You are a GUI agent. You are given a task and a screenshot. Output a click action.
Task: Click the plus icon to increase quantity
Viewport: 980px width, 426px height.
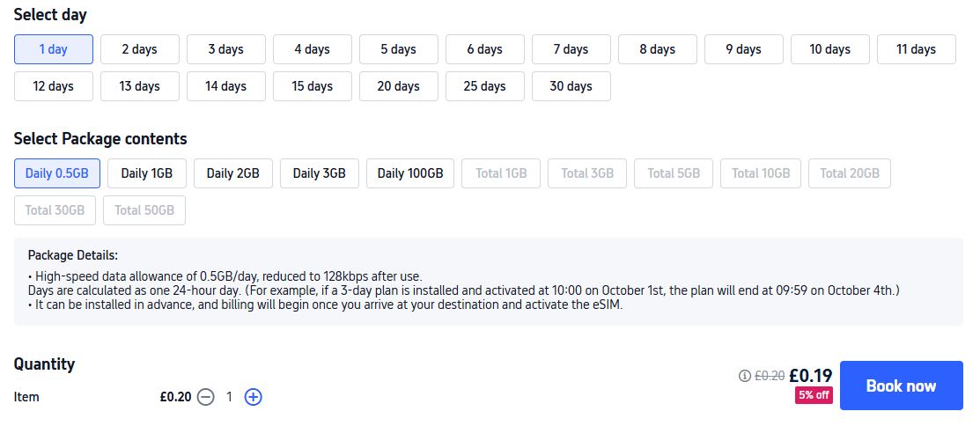[253, 397]
